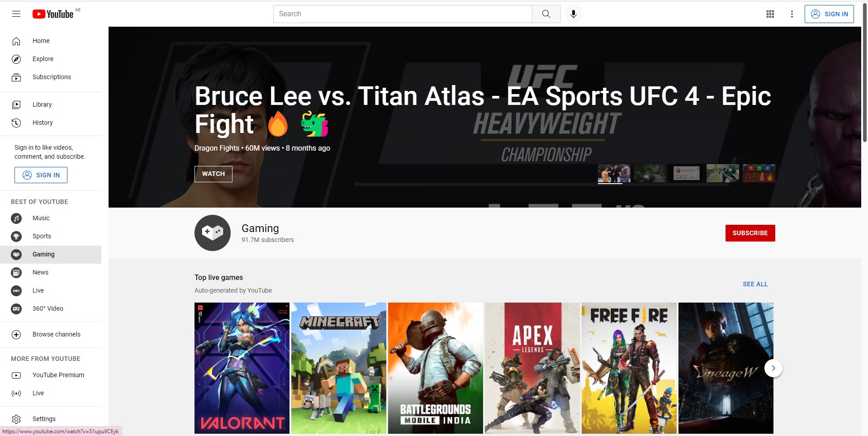Image resolution: width=868 pixels, height=436 pixels.
Task: Open History sidebar label
Action: pos(43,123)
